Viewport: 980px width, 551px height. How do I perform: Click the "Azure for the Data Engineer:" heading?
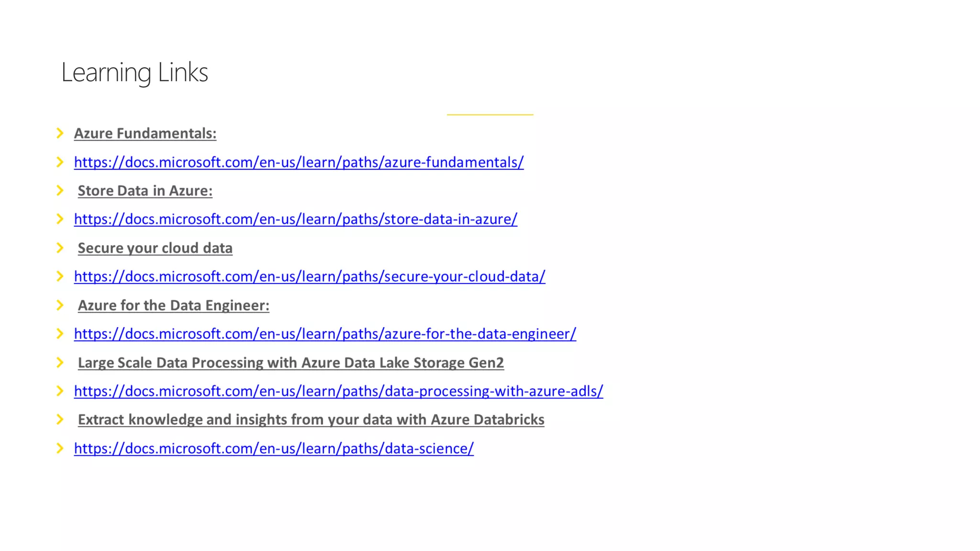pos(173,306)
